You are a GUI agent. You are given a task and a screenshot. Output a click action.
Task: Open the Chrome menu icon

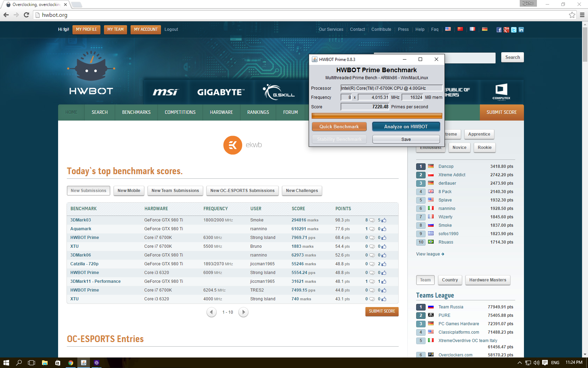(582, 15)
